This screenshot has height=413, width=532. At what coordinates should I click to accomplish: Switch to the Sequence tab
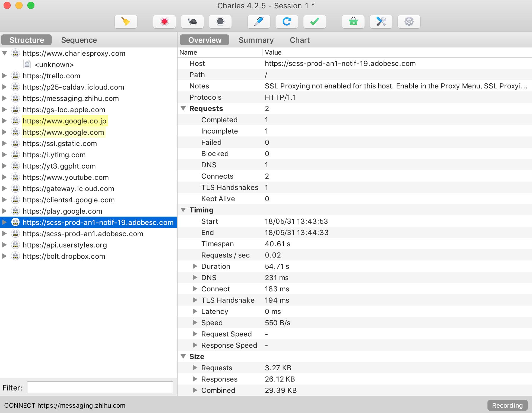pos(79,40)
